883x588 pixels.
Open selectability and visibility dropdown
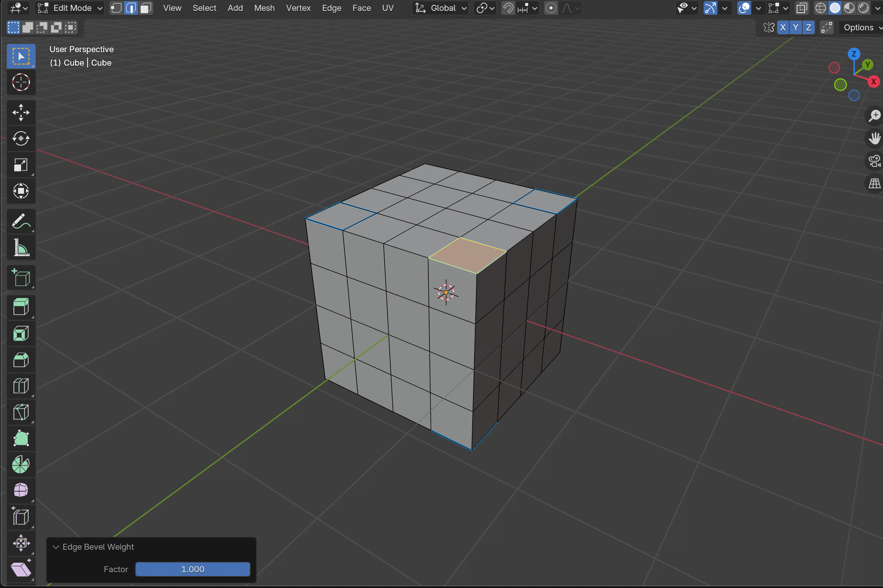(x=686, y=8)
